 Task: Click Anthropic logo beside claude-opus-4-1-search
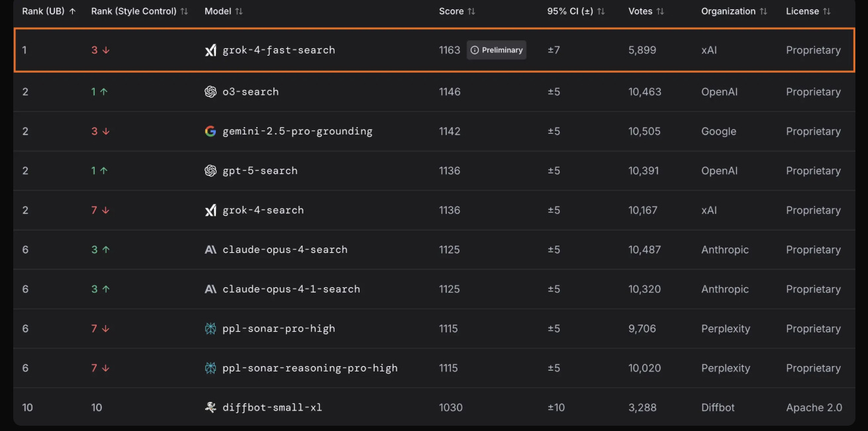tap(211, 289)
